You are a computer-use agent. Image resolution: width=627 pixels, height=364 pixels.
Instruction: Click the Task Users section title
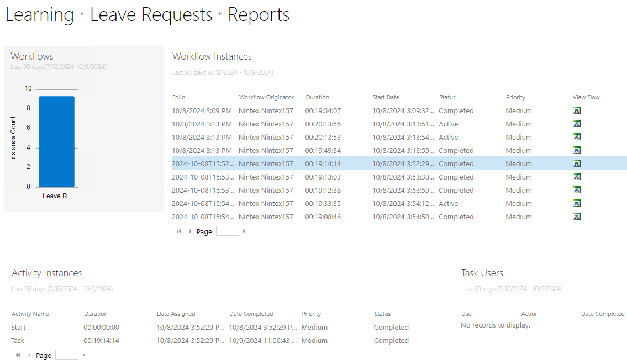click(482, 273)
